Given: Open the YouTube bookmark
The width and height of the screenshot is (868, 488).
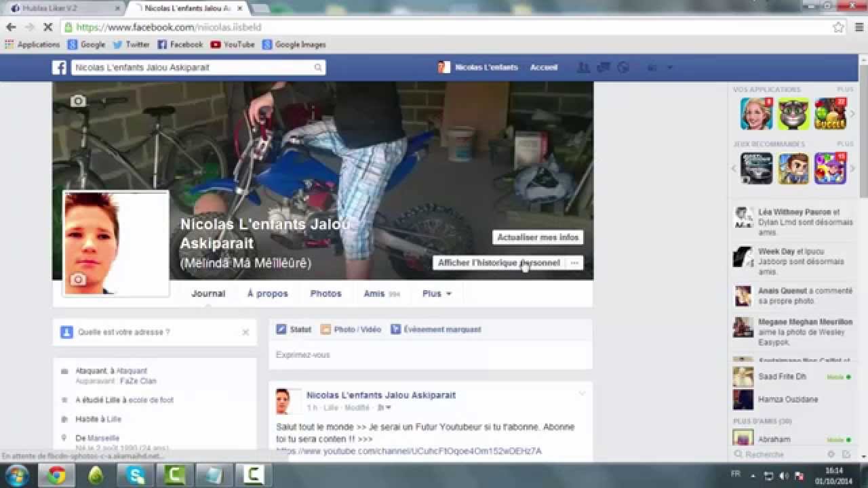Looking at the screenshot, I should tap(233, 45).
